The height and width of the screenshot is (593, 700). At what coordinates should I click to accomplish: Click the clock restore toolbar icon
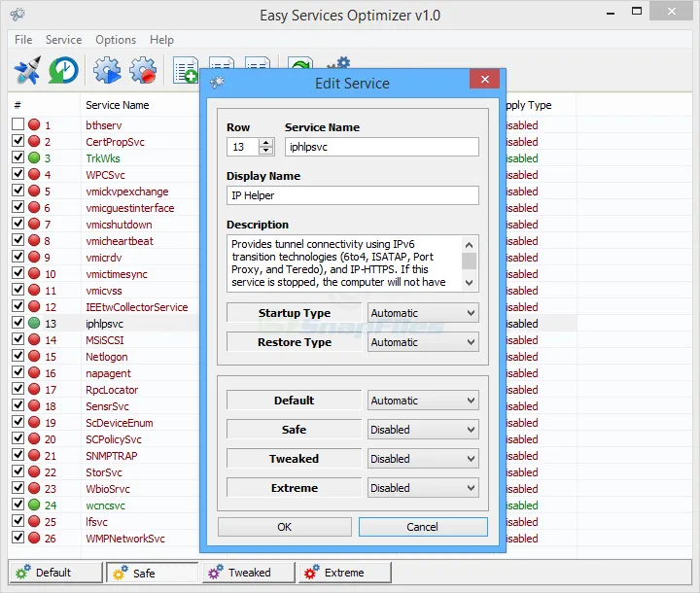pos(63,70)
